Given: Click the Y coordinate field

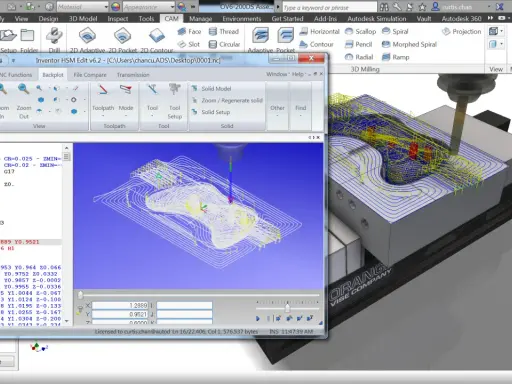Looking at the screenshot, I should click(120, 314).
